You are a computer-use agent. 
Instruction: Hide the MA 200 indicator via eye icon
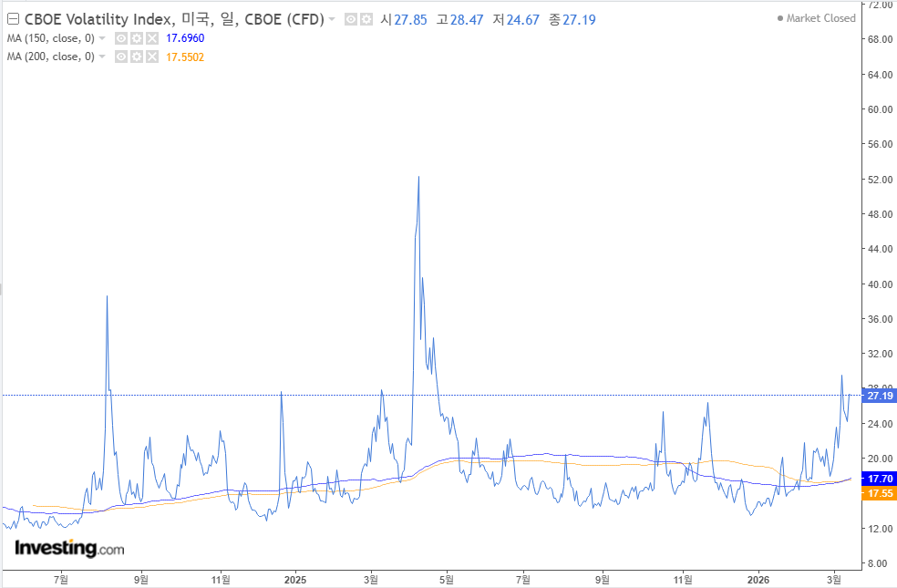120,57
